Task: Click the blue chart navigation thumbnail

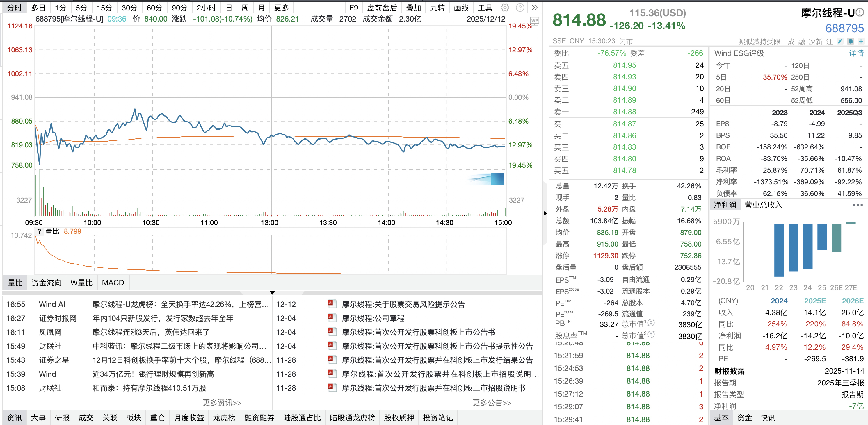Action: point(497,179)
